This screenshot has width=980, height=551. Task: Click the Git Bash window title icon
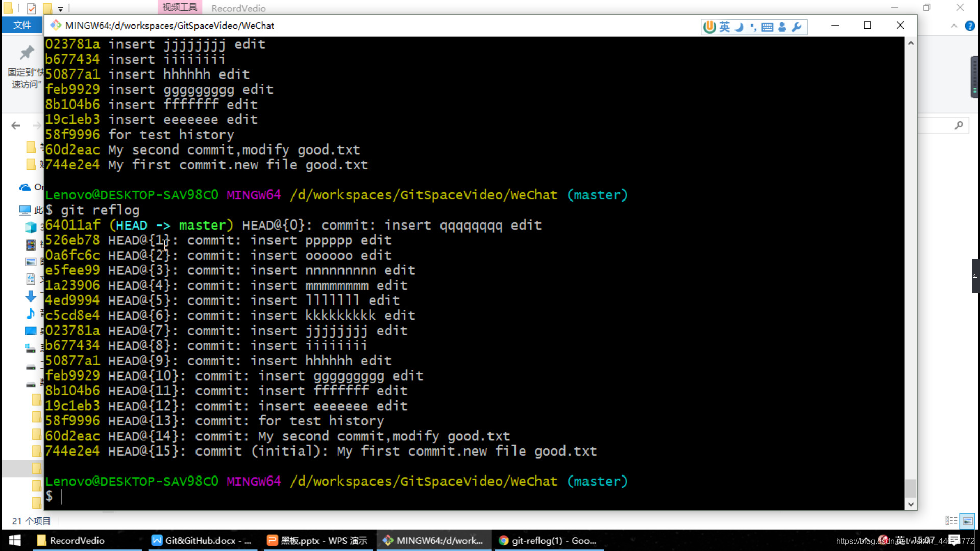(x=56, y=25)
